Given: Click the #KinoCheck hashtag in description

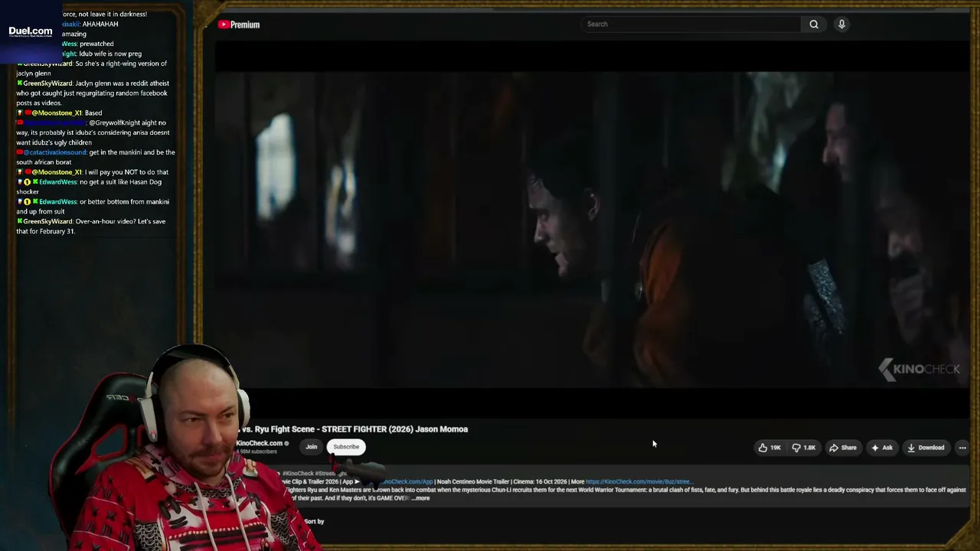Looking at the screenshot, I should (299, 474).
